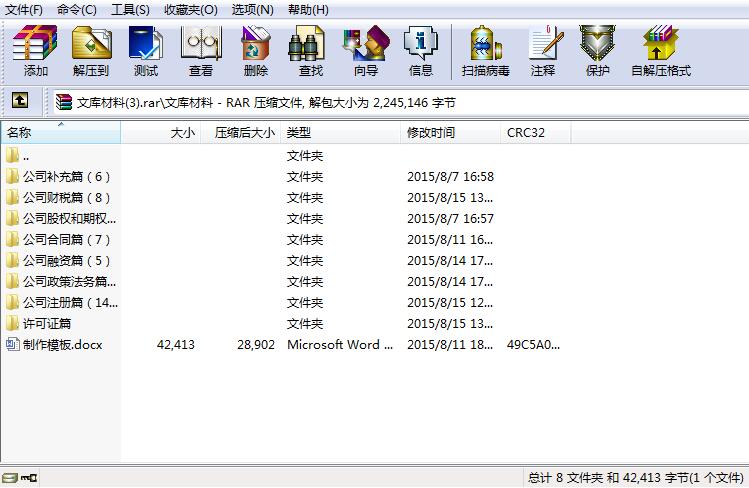Open the Find (查找) binoculars tool
The height and width of the screenshot is (488, 749).
(311, 52)
